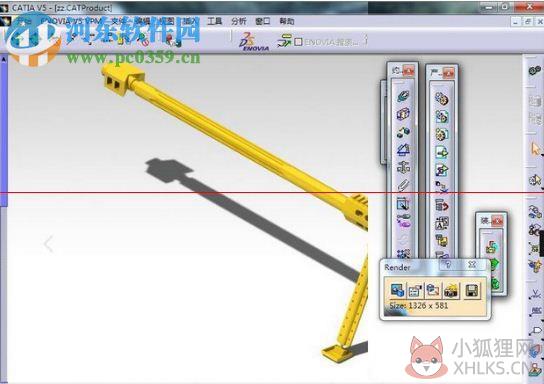
Task: Click the letter A text icon in second toolbar
Action: pos(442,223)
